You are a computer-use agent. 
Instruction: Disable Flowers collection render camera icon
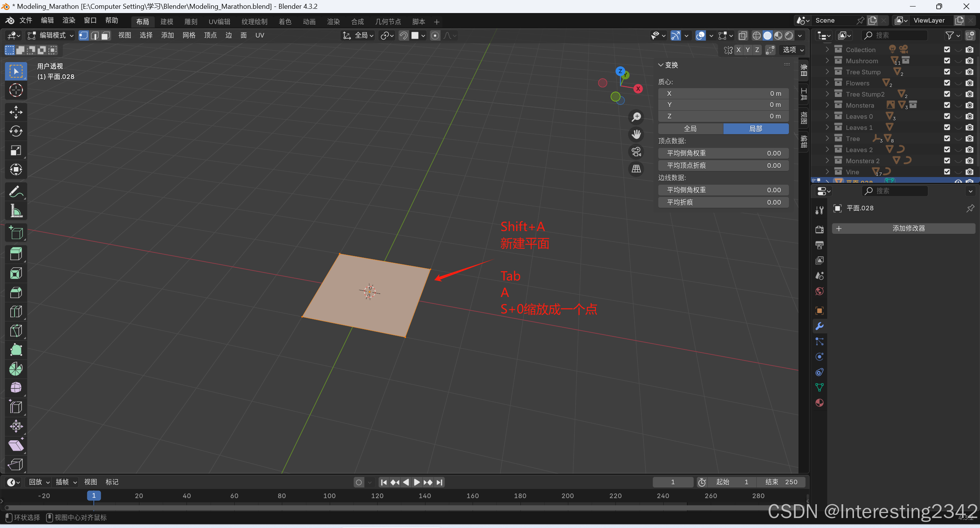pyautogui.click(x=969, y=83)
